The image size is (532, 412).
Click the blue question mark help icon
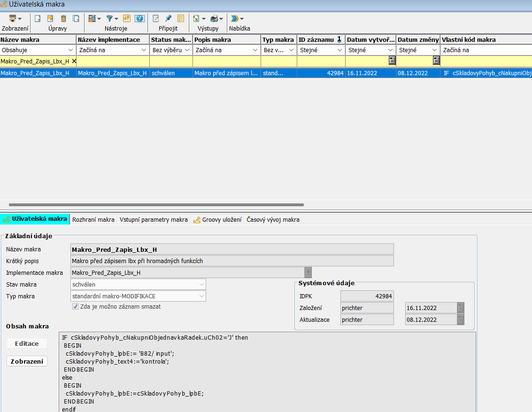click(x=139, y=19)
